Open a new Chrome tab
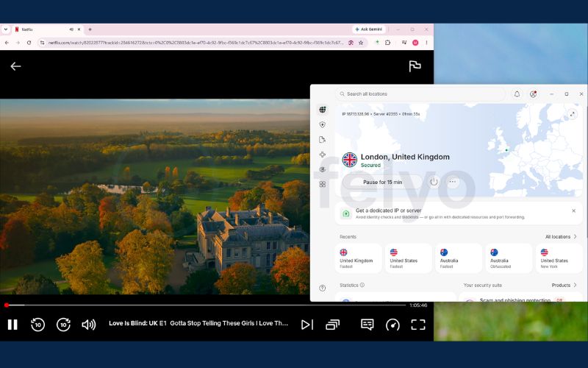 click(90, 29)
